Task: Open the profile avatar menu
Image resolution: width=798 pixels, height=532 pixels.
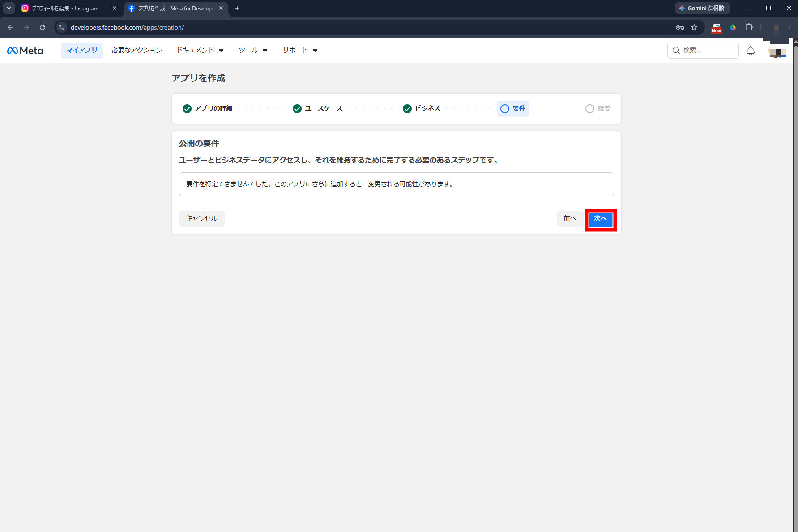Action: pos(777,51)
